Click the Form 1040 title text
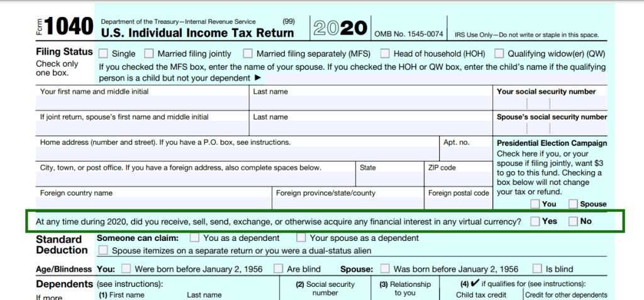The width and height of the screenshot is (644, 300). [65, 26]
